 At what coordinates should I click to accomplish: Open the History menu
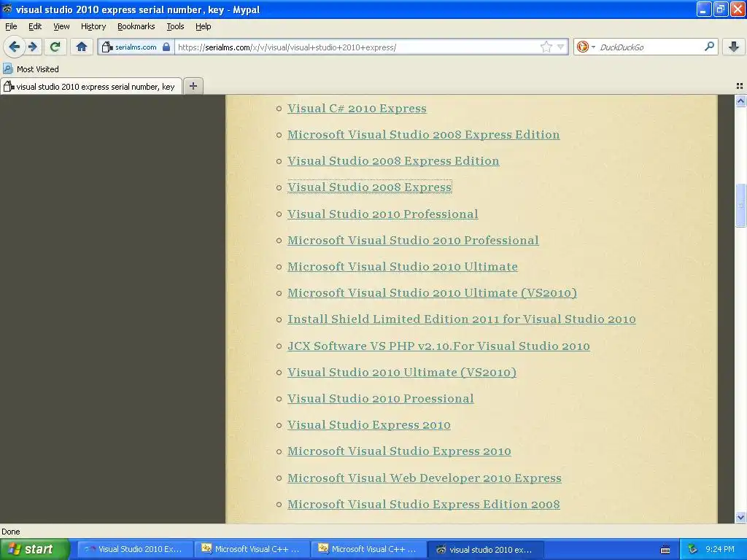[x=93, y=26]
